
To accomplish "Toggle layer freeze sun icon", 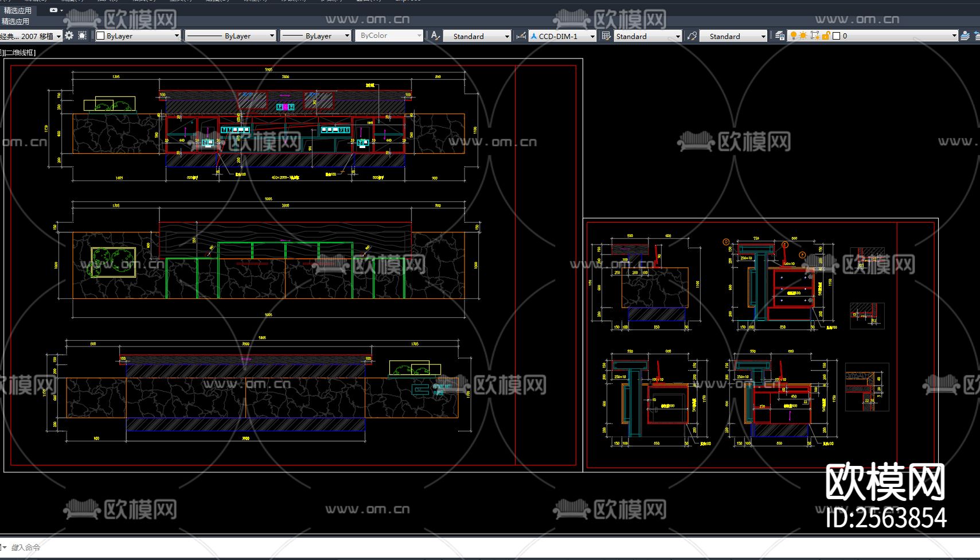I will pyautogui.click(x=803, y=36).
